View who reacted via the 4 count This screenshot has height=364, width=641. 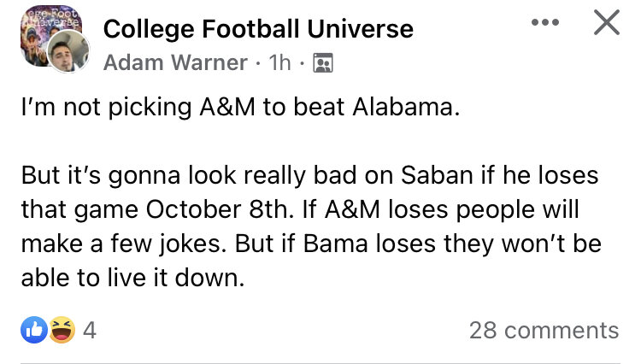tap(90, 331)
